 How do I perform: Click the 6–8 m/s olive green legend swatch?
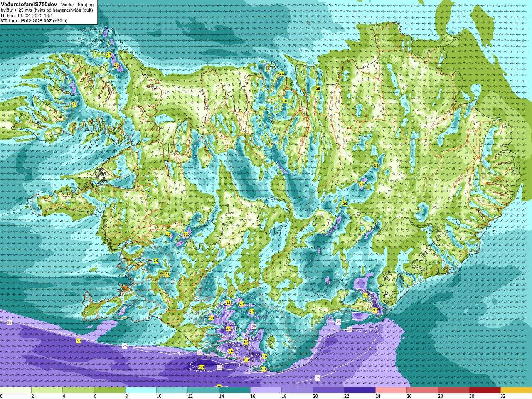click(x=109, y=390)
